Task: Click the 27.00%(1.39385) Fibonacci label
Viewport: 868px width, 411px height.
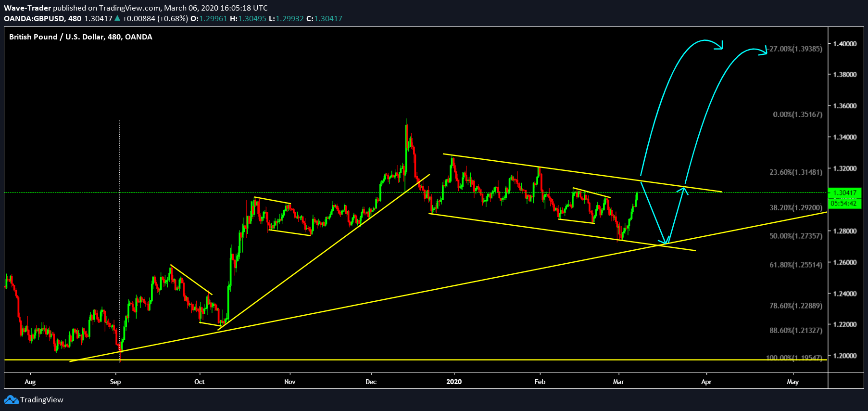Action: click(794, 49)
